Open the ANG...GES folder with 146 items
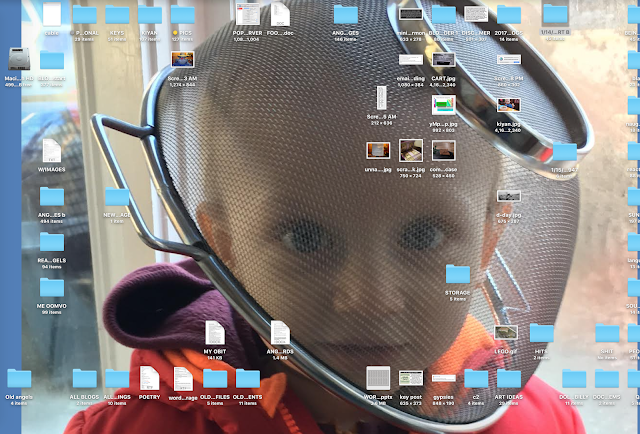 [x=346, y=14]
